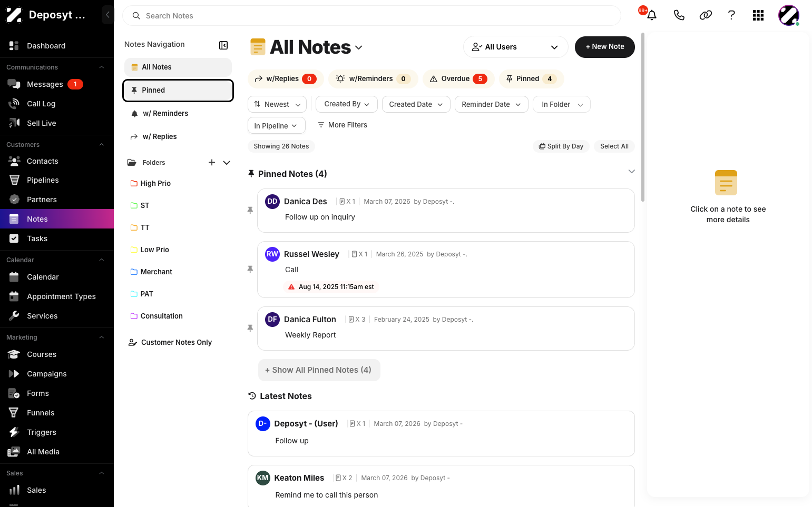Click pin icon beside Russel Wesley note
This screenshot has width=812, height=507.
[250, 269]
